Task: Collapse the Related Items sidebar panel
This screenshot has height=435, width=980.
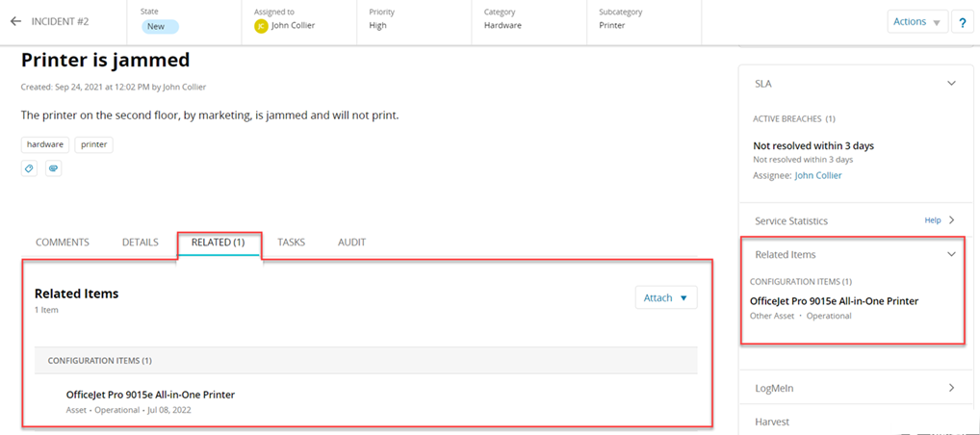Action: pyautogui.click(x=951, y=254)
